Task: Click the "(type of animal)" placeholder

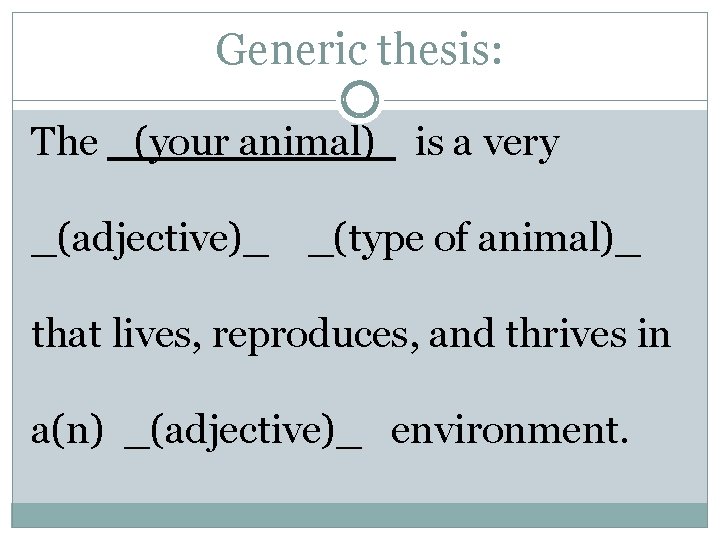Action: coord(474,240)
